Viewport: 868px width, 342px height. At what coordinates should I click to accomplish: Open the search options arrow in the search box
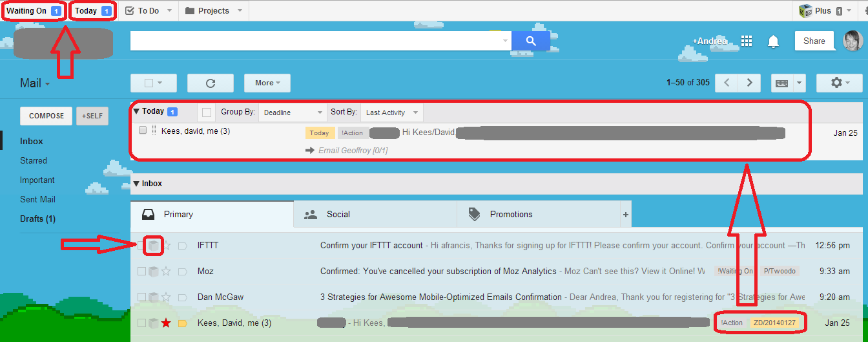point(505,41)
